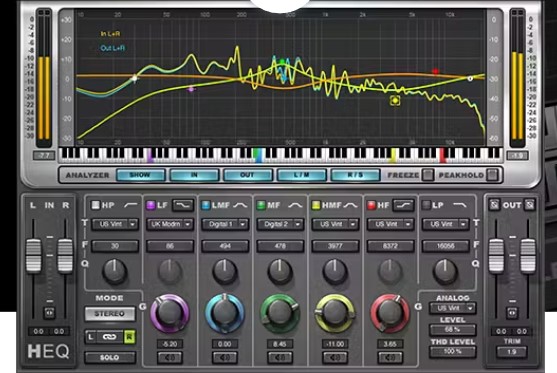Toggle the red HF band LED
This screenshot has height=373, width=557.
(371, 205)
